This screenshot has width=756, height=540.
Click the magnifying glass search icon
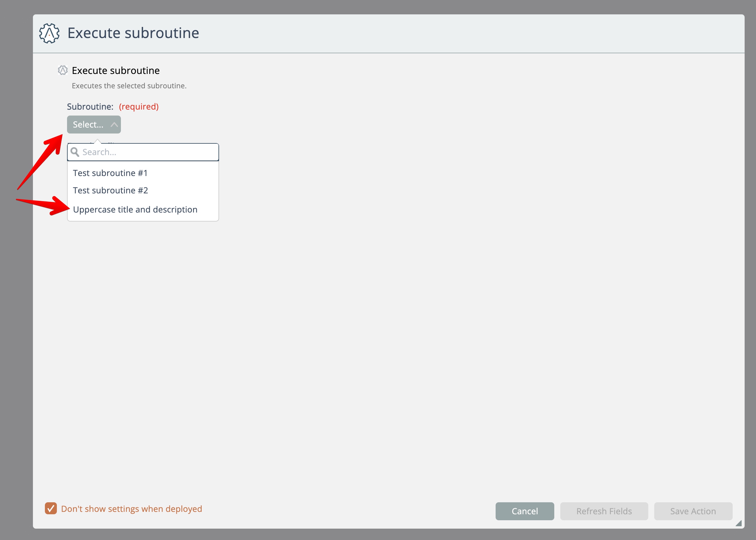(75, 152)
